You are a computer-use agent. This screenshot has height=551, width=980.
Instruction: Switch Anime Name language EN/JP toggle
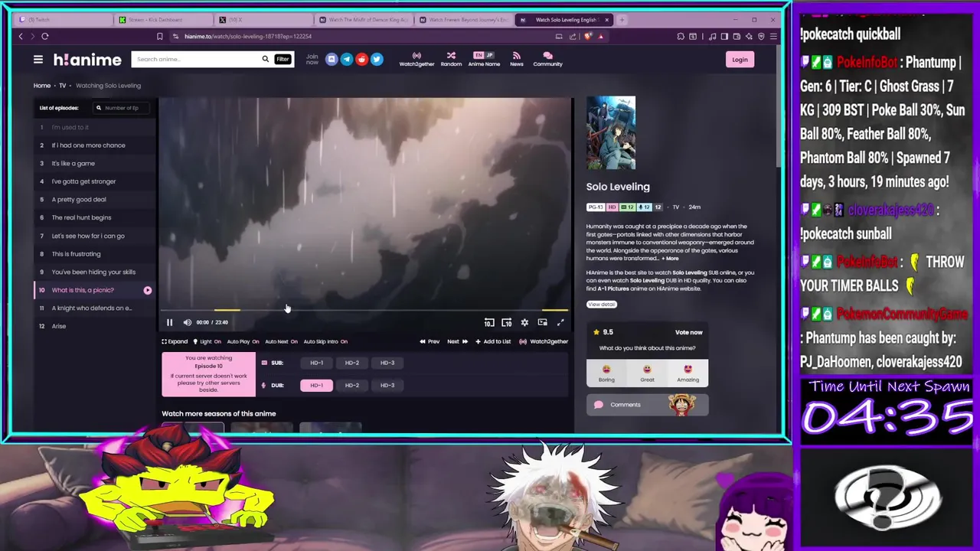pos(484,55)
